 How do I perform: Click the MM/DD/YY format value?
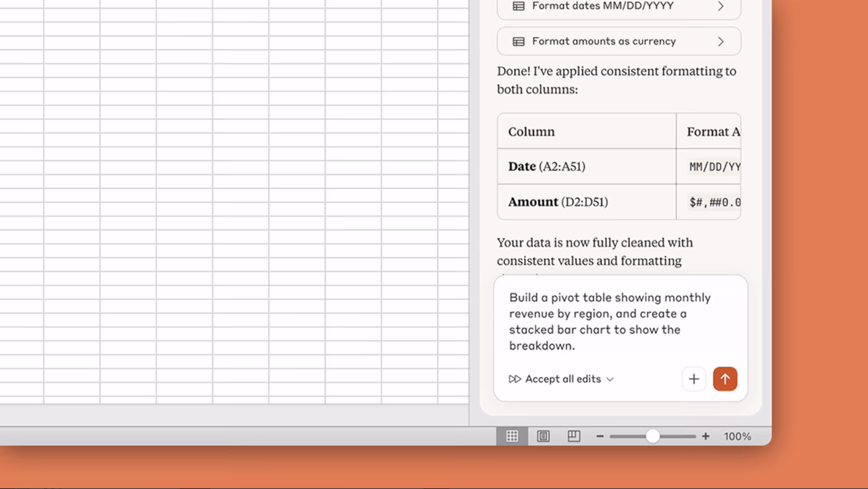(714, 166)
